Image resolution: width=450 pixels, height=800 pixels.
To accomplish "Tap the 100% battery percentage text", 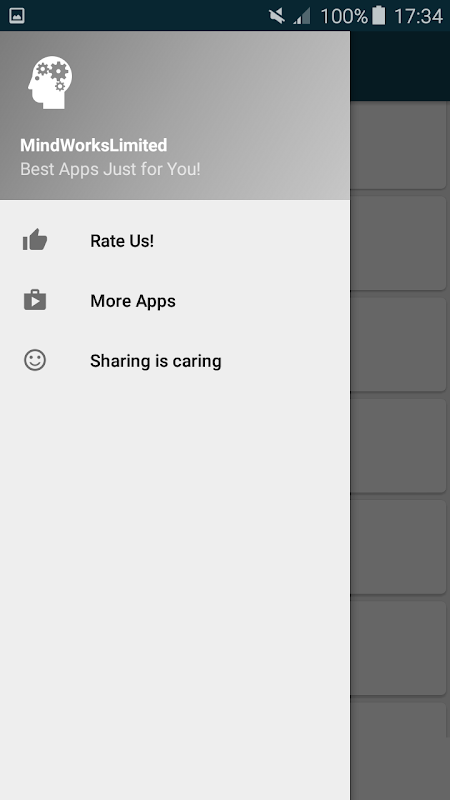I will coord(344,16).
